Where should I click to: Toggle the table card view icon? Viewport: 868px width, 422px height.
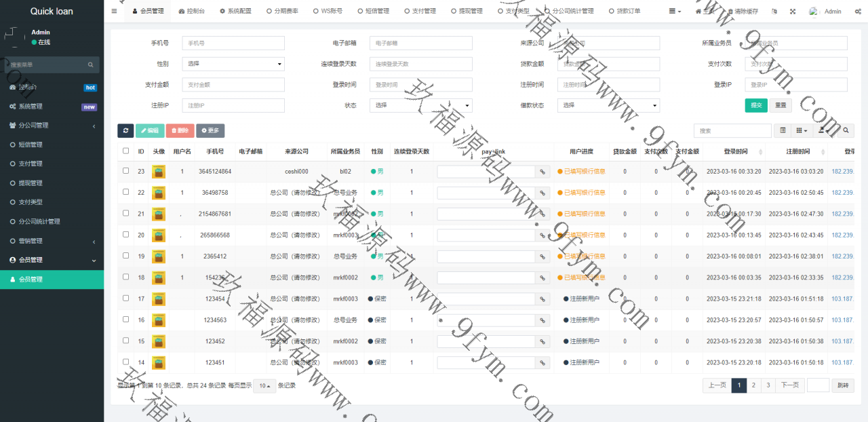(x=783, y=131)
